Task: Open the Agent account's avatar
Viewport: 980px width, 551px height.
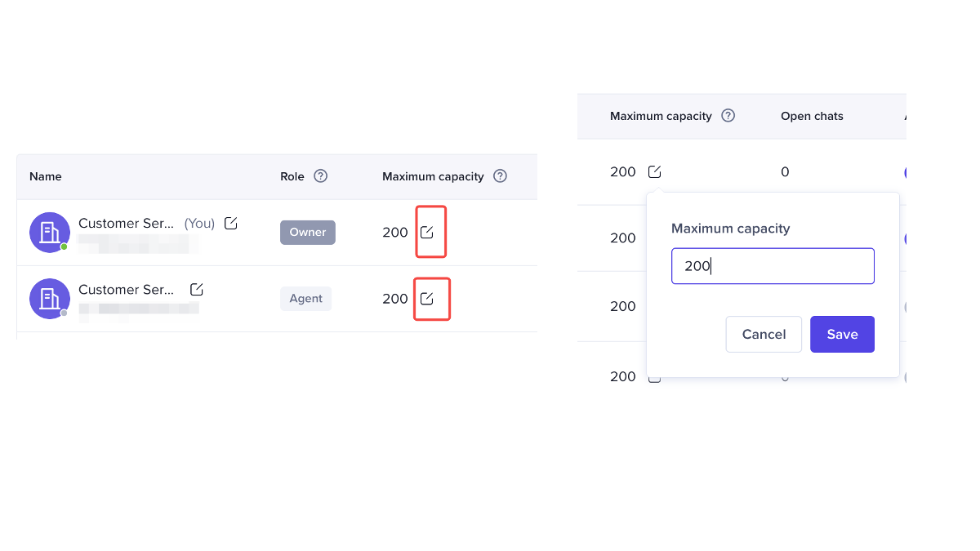Action: [x=49, y=298]
